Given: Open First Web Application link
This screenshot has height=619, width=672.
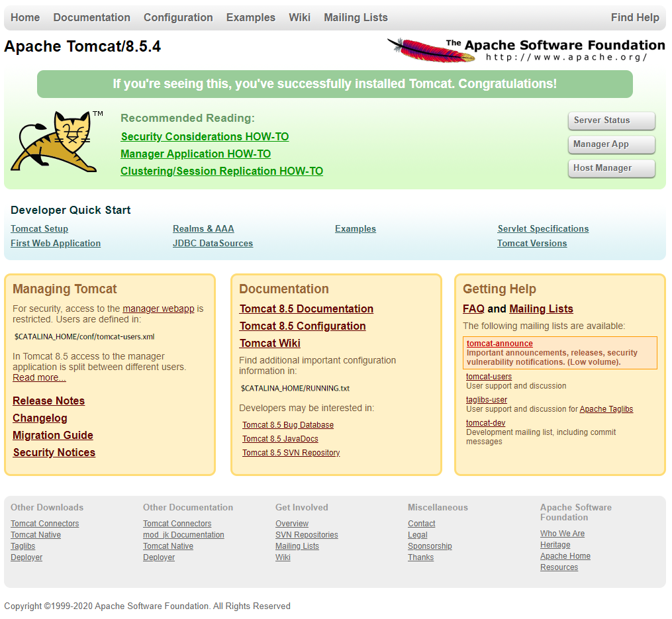Looking at the screenshot, I should click(x=56, y=244).
